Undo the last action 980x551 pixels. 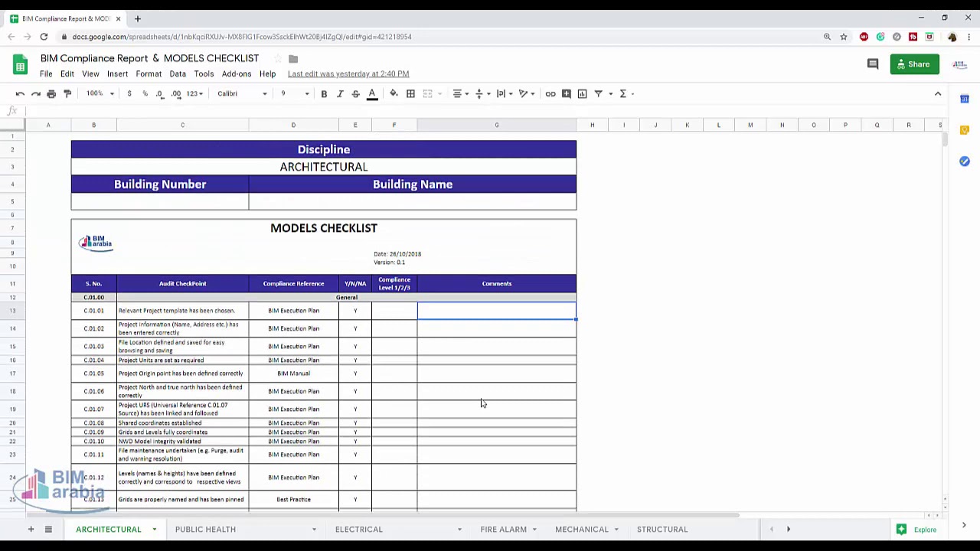point(20,93)
